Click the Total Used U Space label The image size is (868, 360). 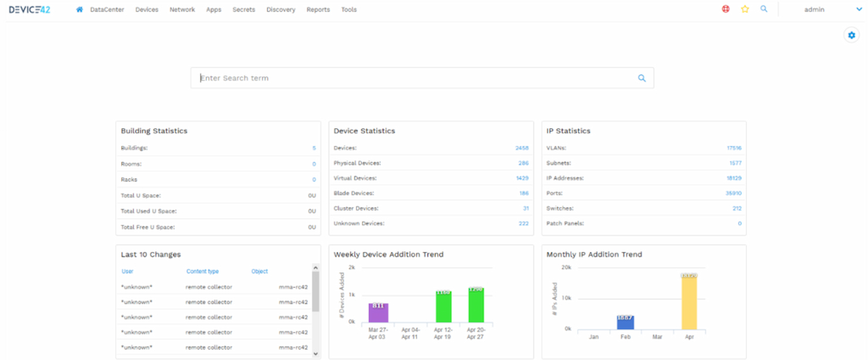coord(148,211)
